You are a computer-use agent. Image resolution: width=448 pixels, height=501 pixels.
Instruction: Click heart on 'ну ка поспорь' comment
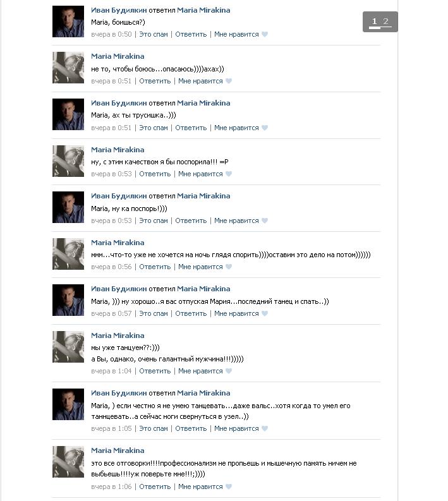(x=265, y=220)
